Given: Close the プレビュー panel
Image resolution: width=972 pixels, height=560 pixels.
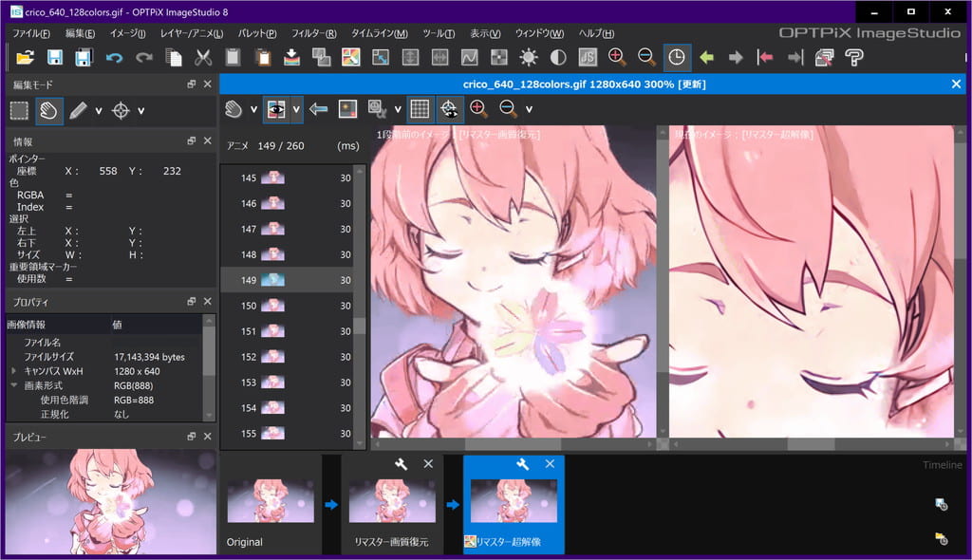Looking at the screenshot, I should tap(208, 436).
